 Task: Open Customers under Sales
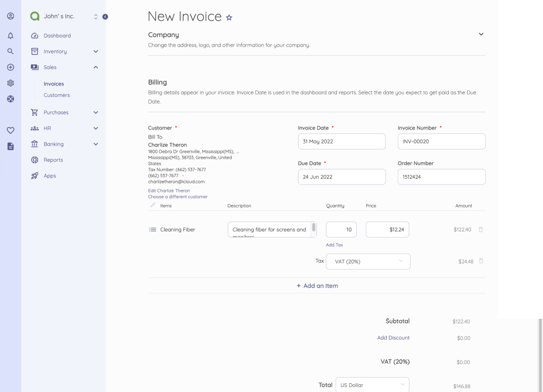coord(57,95)
